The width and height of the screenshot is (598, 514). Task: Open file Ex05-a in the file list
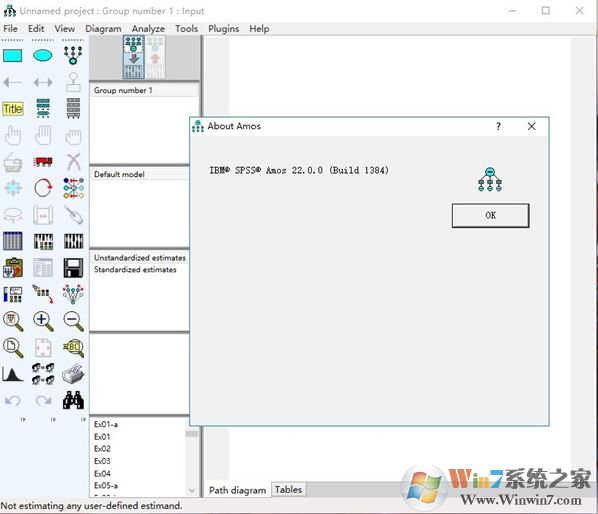[106, 486]
